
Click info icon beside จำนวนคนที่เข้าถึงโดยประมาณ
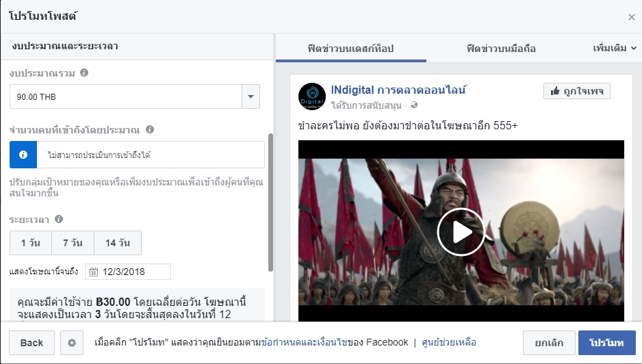pyautogui.click(x=150, y=129)
